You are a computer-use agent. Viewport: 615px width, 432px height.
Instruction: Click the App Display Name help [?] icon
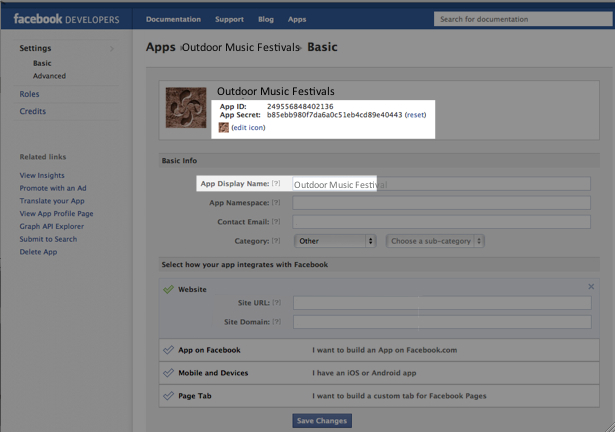point(276,183)
